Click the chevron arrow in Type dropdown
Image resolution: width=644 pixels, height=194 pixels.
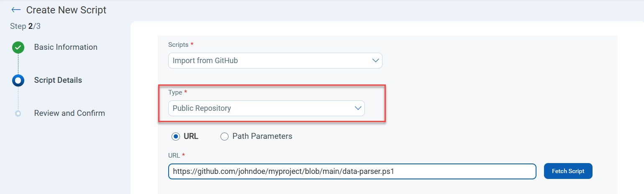[358, 108]
